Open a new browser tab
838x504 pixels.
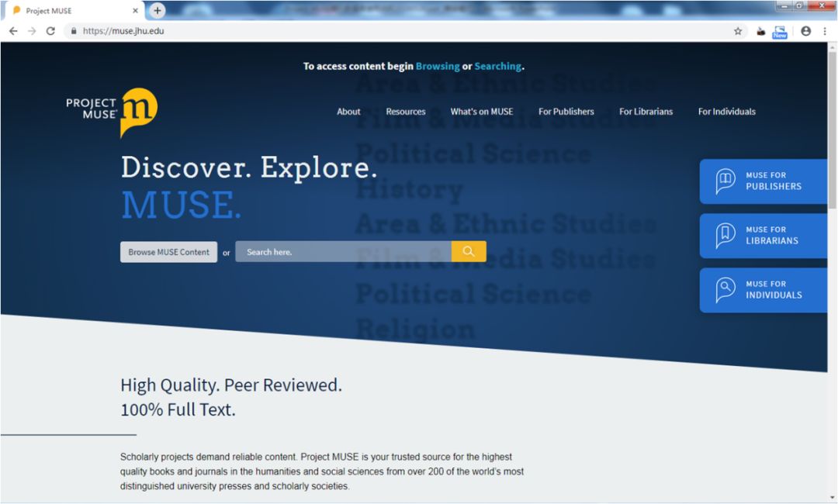coord(157,10)
